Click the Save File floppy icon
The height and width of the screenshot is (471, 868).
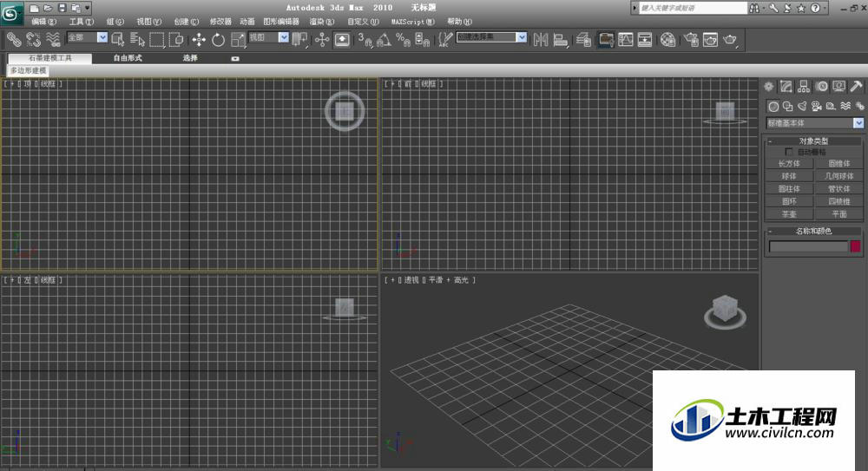62,8
